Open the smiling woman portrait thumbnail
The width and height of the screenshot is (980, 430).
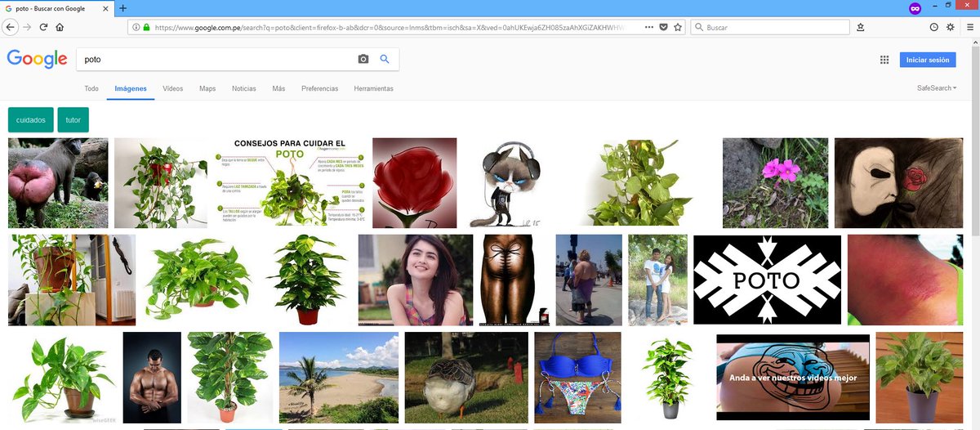click(x=416, y=280)
